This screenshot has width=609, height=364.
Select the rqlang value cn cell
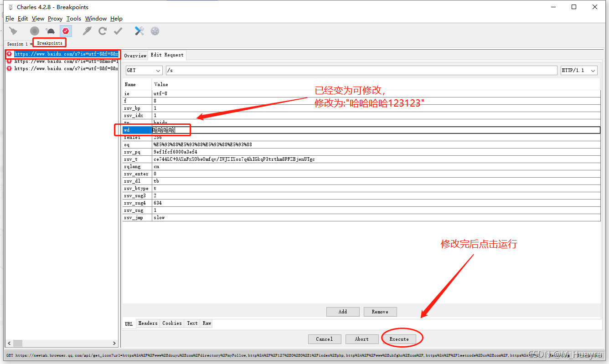coord(376,167)
